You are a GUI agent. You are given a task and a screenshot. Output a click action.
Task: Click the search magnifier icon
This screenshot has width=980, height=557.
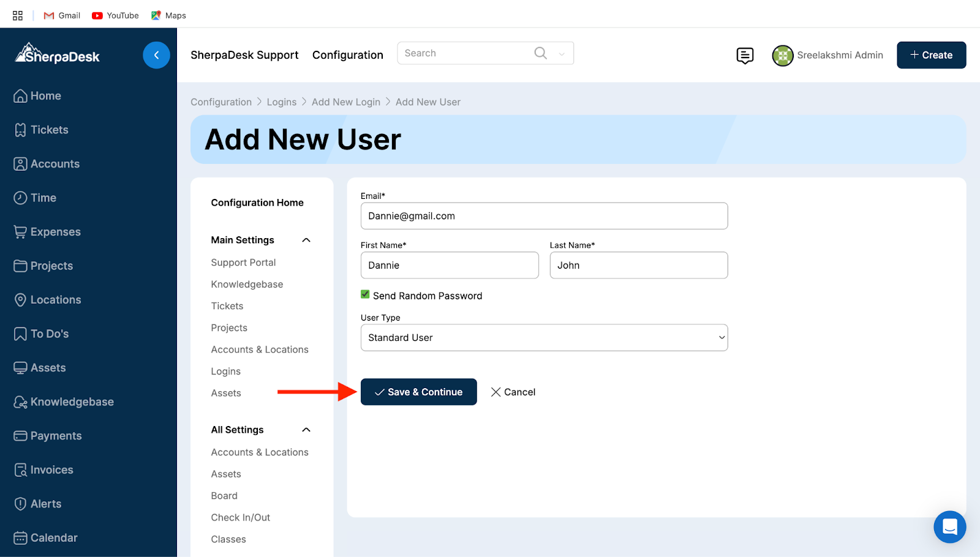pyautogui.click(x=540, y=53)
